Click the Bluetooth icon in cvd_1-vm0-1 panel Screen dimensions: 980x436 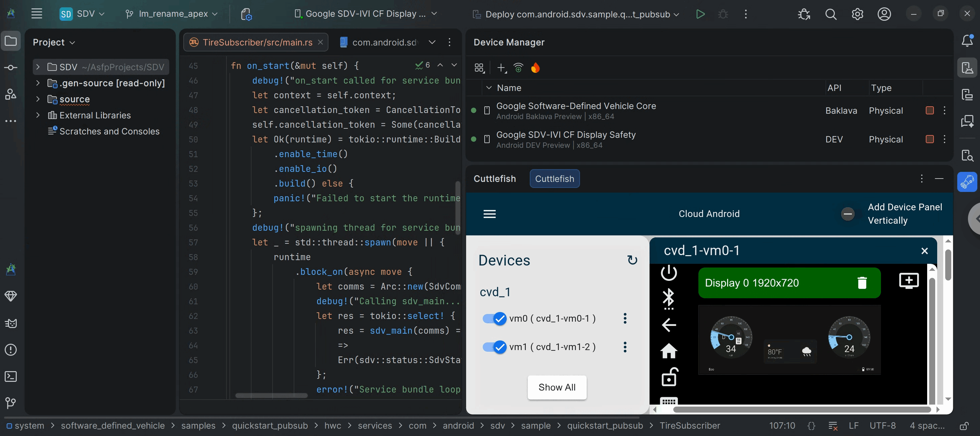pos(668,299)
